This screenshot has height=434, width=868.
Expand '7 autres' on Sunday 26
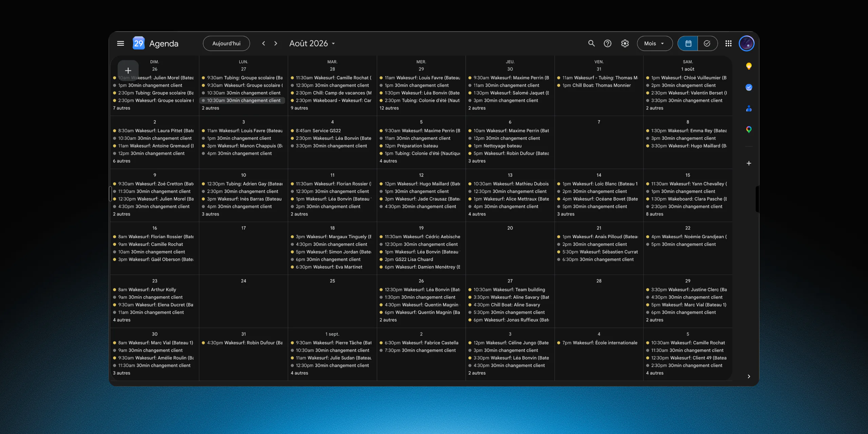click(x=122, y=108)
